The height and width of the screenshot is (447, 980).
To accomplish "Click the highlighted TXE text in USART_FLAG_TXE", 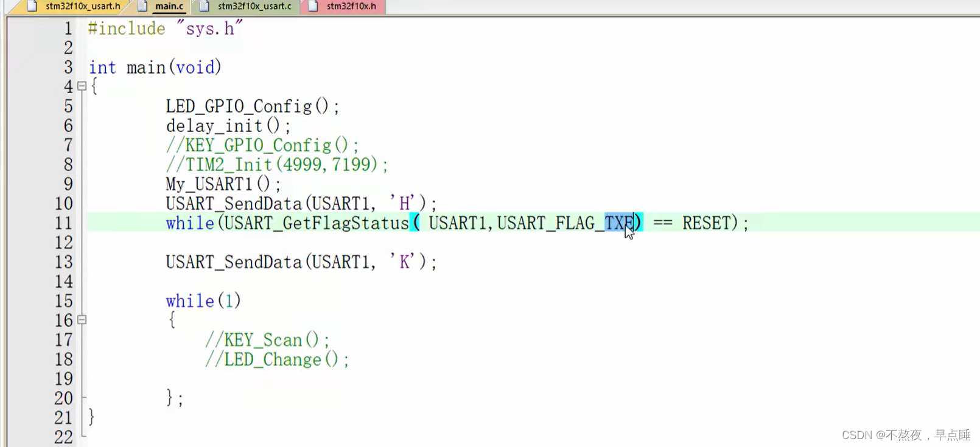I will point(618,223).
